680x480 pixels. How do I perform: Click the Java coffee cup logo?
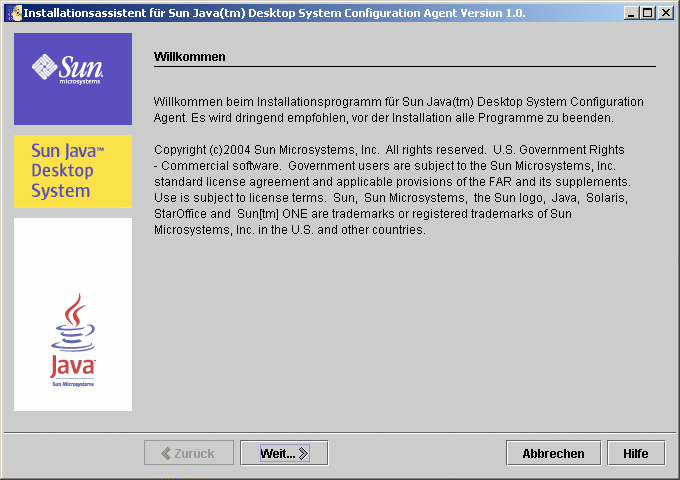tap(73, 338)
